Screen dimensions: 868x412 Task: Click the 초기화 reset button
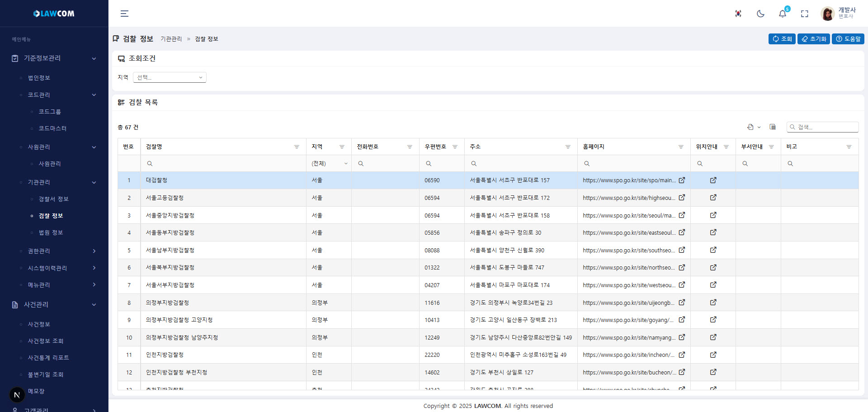[x=813, y=39]
